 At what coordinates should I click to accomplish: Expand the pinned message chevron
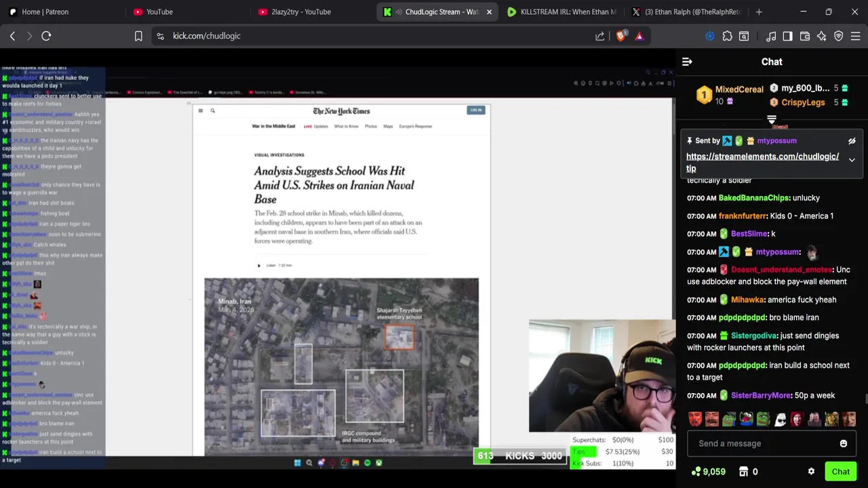[852, 161]
